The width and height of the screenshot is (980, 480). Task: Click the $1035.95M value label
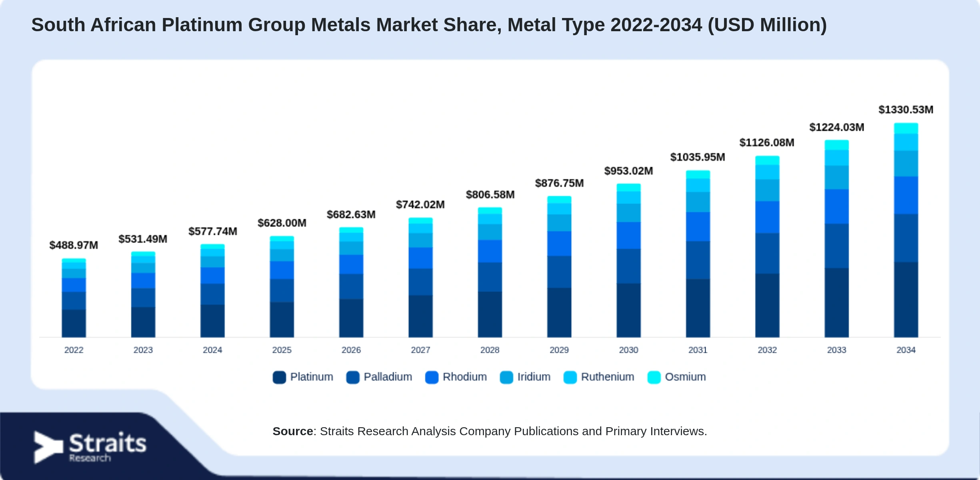pos(698,157)
